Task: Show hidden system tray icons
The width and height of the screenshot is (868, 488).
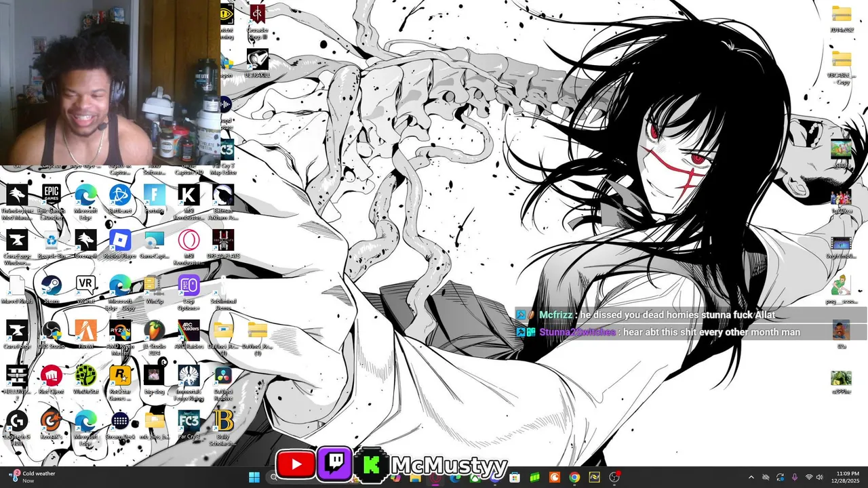Action: pyautogui.click(x=751, y=478)
